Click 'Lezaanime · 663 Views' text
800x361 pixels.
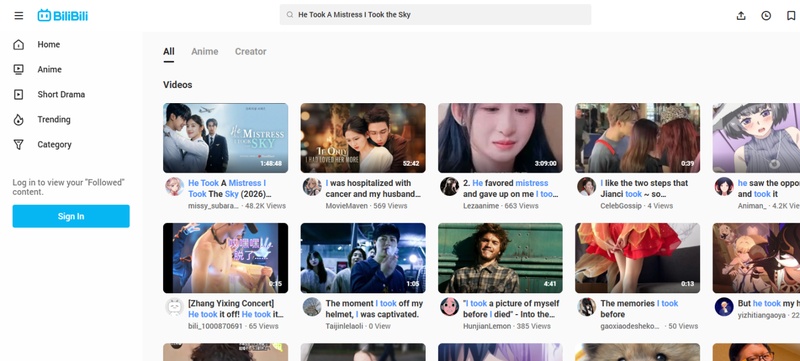point(501,206)
